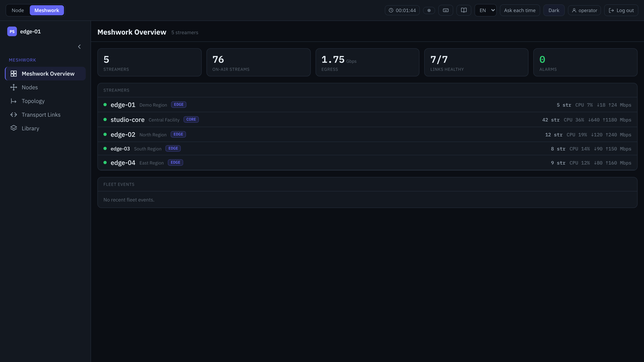The height and width of the screenshot is (362, 644).
Task: Open Meshwork Overview in the sidebar
Action: (x=45, y=74)
